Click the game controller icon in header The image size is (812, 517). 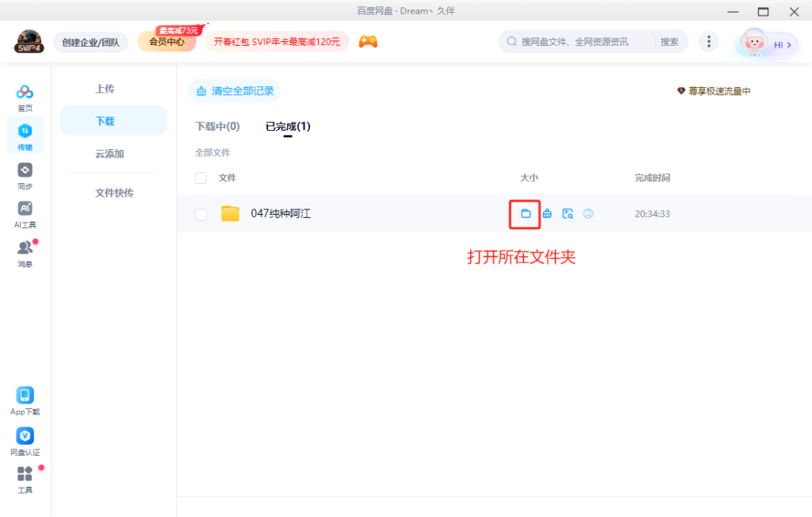pos(368,42)
